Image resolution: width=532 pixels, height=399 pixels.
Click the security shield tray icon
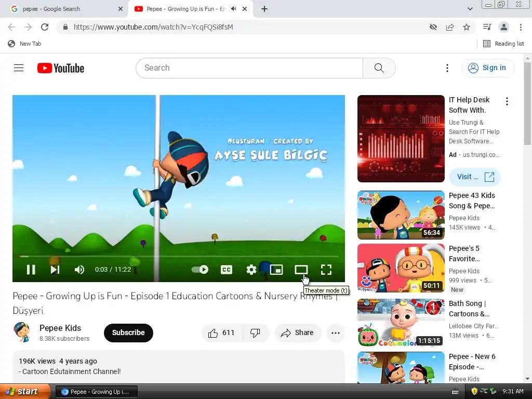pos(474,392)
